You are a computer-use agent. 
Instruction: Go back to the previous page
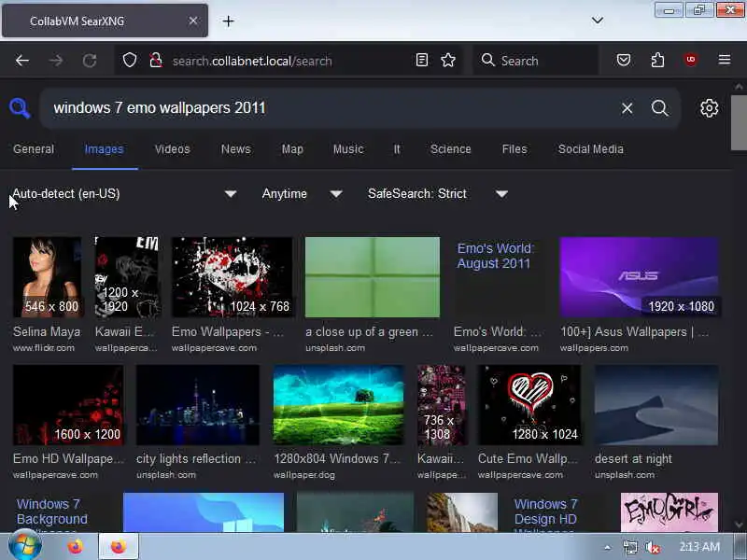(21, 61)
